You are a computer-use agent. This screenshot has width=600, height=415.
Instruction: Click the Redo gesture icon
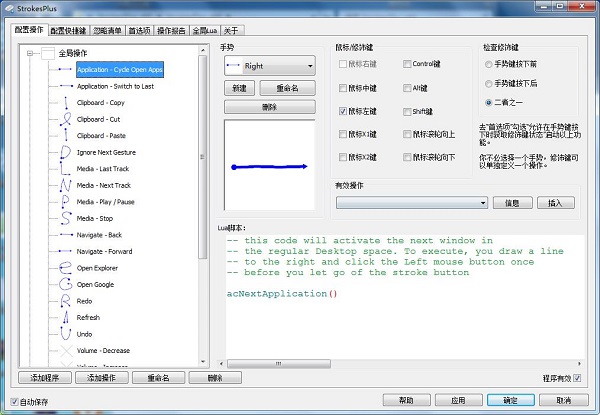[x=66, y=300]
